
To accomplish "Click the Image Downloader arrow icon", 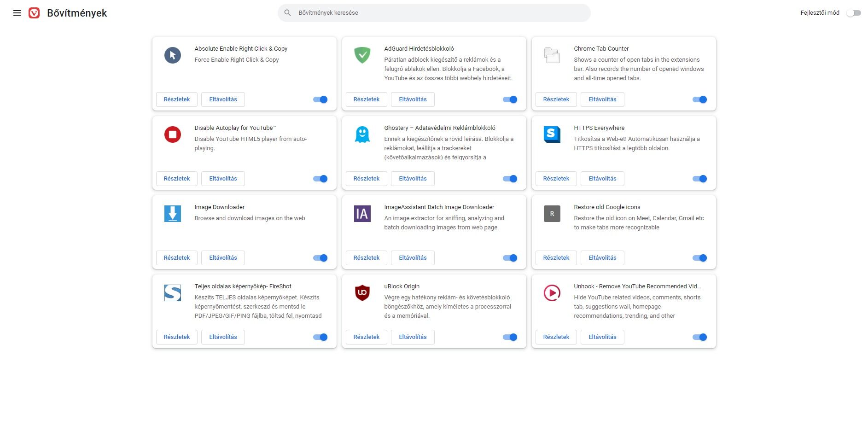I will [173, 214].
